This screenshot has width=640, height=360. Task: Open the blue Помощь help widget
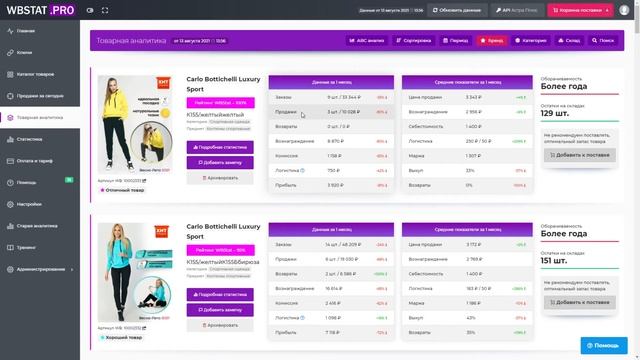click(604, 345)
